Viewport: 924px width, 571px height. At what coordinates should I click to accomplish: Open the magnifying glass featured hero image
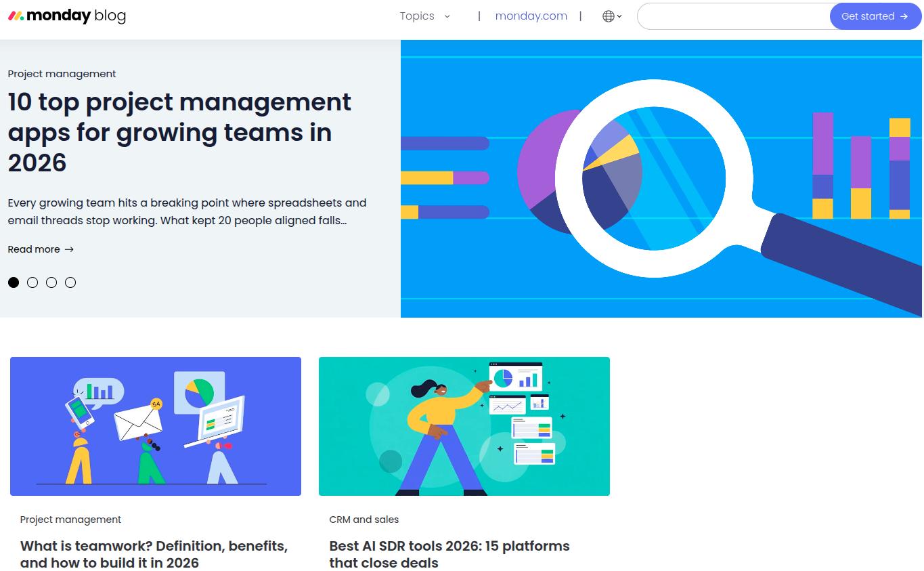coord(661,179)
